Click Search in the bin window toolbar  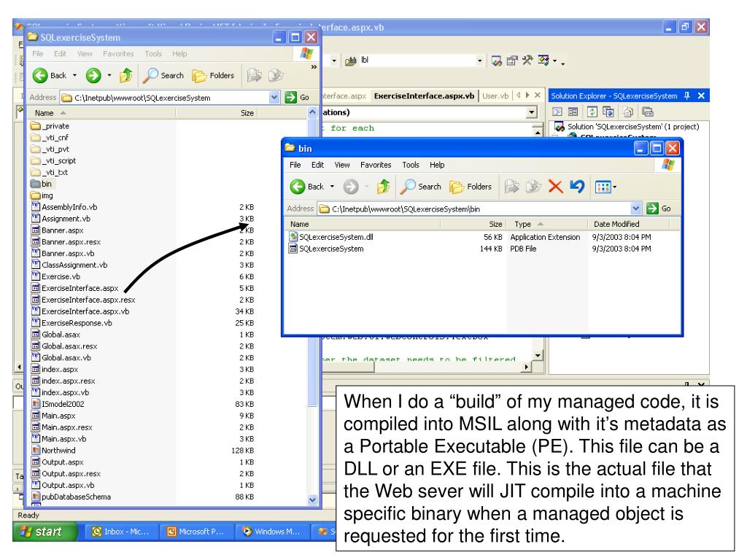coord(421,187)
